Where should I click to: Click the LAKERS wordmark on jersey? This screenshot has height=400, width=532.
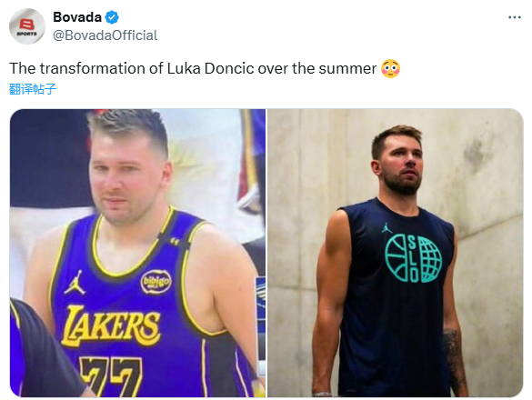(x=111, y=326)
